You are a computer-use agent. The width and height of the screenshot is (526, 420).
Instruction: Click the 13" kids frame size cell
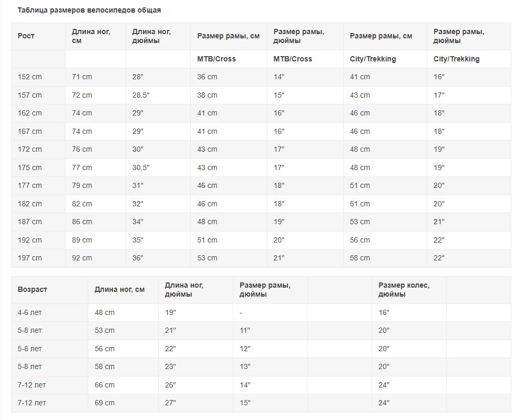coord(245,366)
